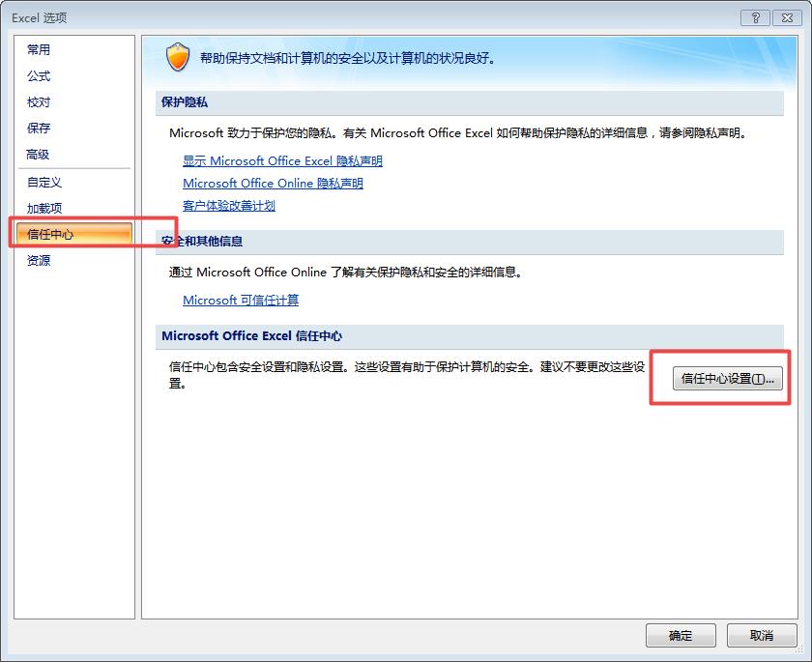The width and height of the screenshot is (812, 662).
Task: Switch to the 校对 options page
Action: pyautogui.click(x=39, y=102)
